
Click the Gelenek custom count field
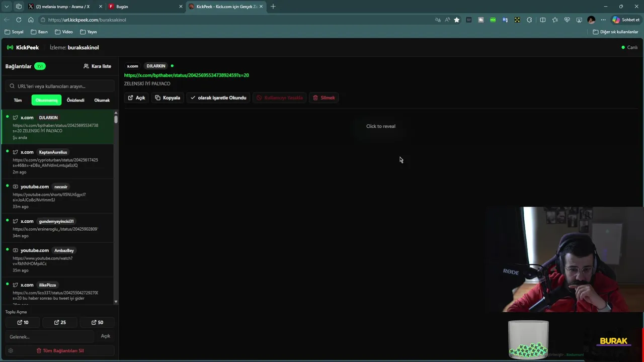pos(50,336)
